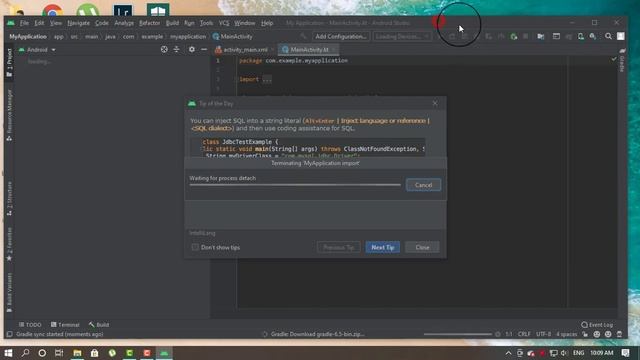The height and width of the screenshot is (360, 640).
Task: Click Cancel in the terminating process dialog
Action: (423, 185)
